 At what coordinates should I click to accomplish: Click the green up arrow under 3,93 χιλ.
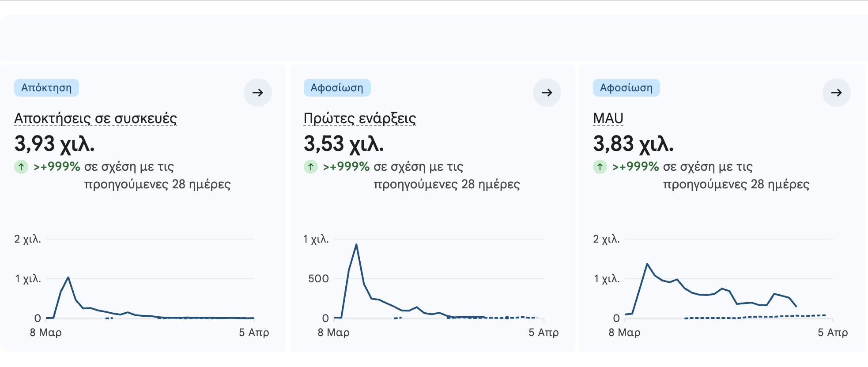coord(21,167)
